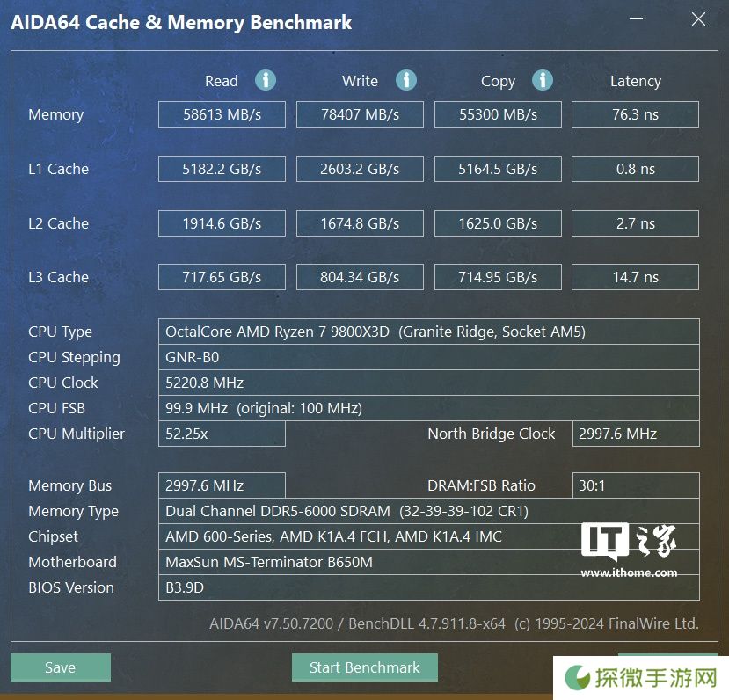This screenshot has width=729, height=700.
Task: Select Memory write value 78407 MB/s
Action: (360, 114)
